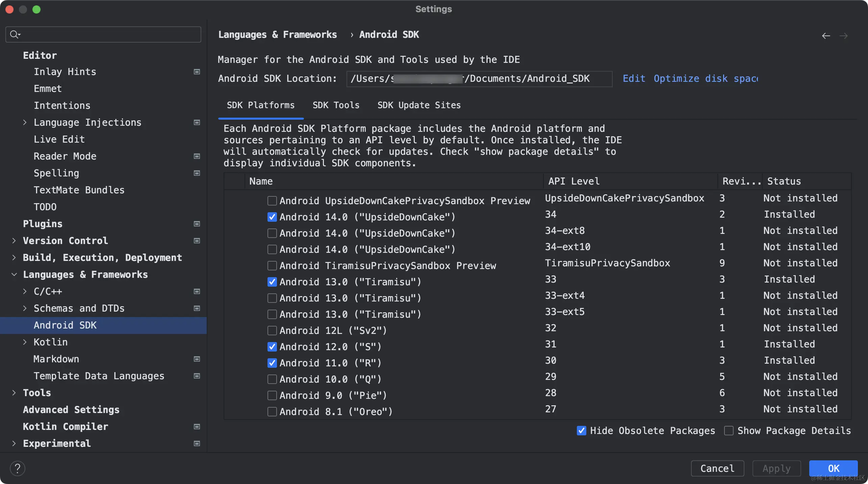Expand the Kotlin tree node
Image resolution: width=868 pixels, height=484 pixels.
pos(25,342)
